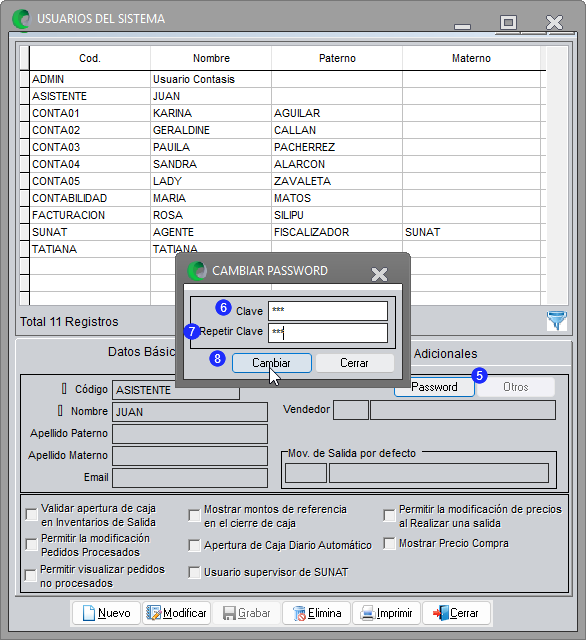
Task: Toggle Mostrar Precio Compra checkbox
Action: coord(389,543)
